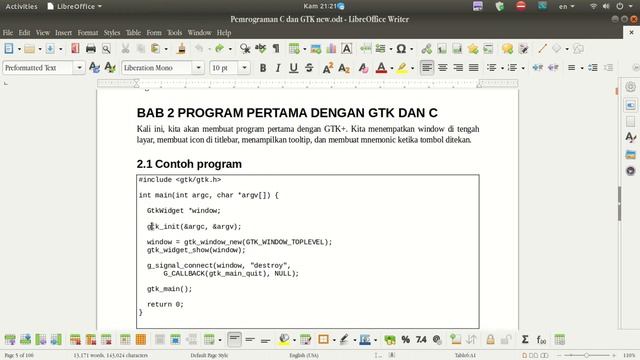640x360 pixels.
Task: Set Center Horizontally paragraph alignment
Action: 442,67
